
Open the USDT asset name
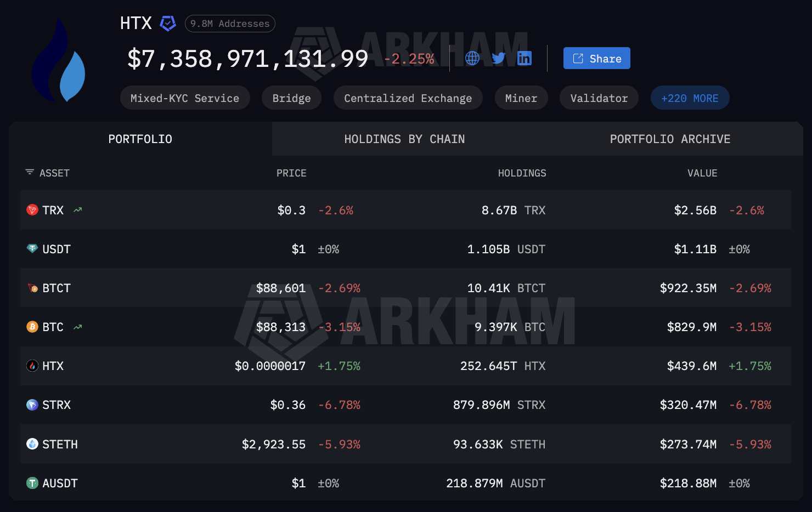(x=57, y=249)
